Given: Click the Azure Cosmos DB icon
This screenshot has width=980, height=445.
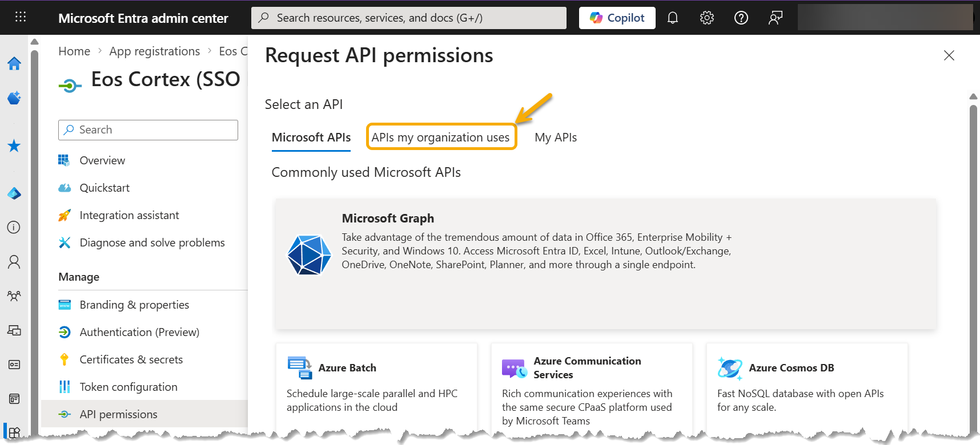Looking at the screenshot, I should [x=730, y=368].
